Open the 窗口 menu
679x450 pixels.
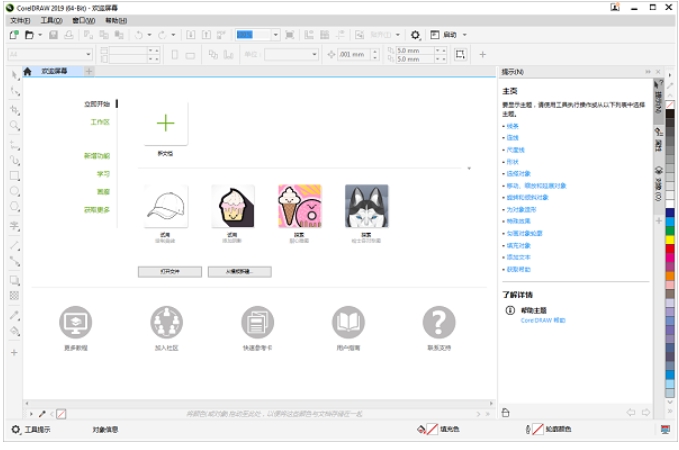click(84, 20)
